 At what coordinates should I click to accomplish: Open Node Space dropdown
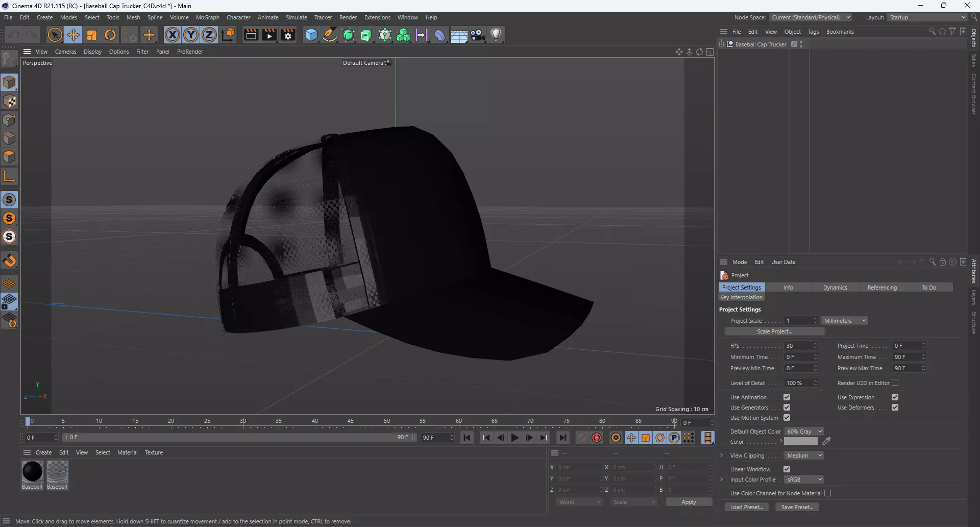click(x=811, y=17)
